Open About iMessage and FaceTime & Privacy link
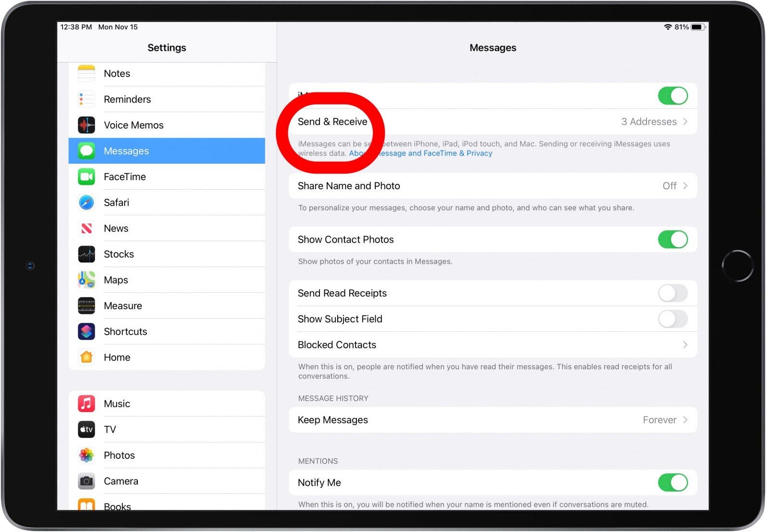The width and height of the screenshot is (766, 532). pos(421,153)
